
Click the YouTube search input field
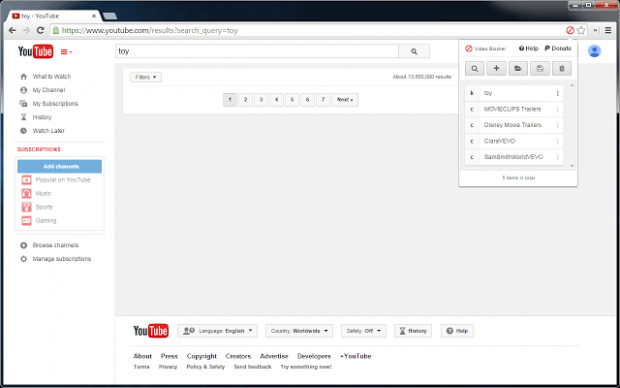point(257,51)
